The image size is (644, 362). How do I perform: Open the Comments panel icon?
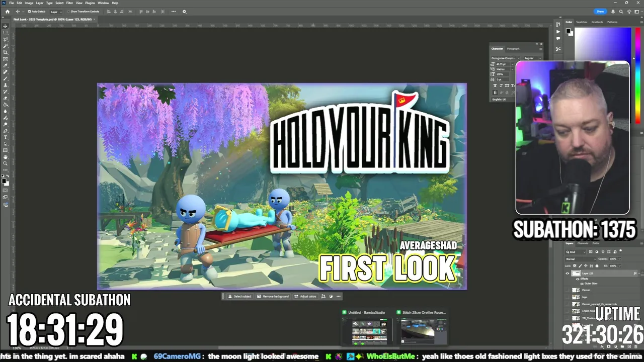(558, 38)
